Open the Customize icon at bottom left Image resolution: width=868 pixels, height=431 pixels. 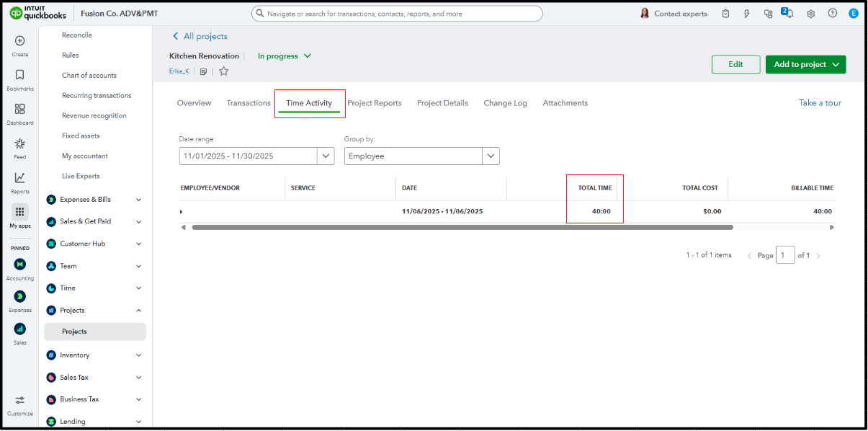coord(20,401)
